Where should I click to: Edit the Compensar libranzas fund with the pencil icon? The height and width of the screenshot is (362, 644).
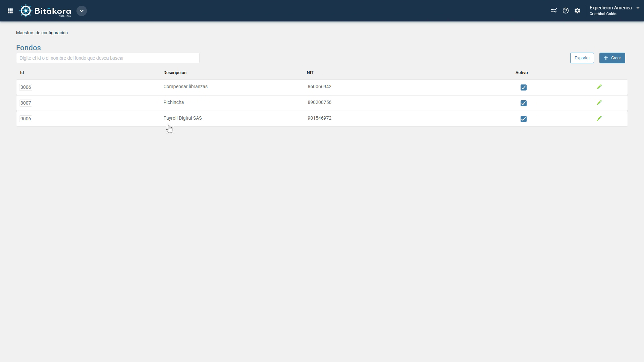pos(599,87)
